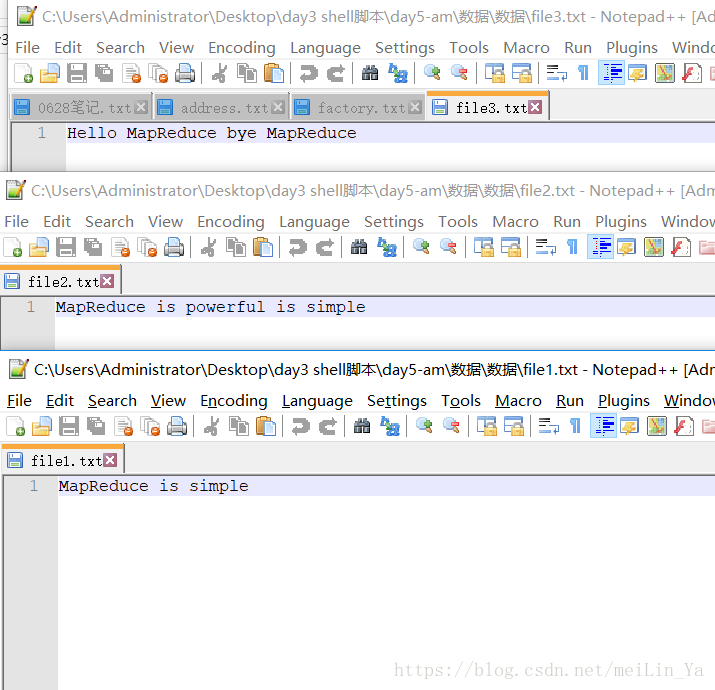This screenshot has height=690, width=715.
Task: Open View menu in file1.txt window
Action: pos(168,400)
